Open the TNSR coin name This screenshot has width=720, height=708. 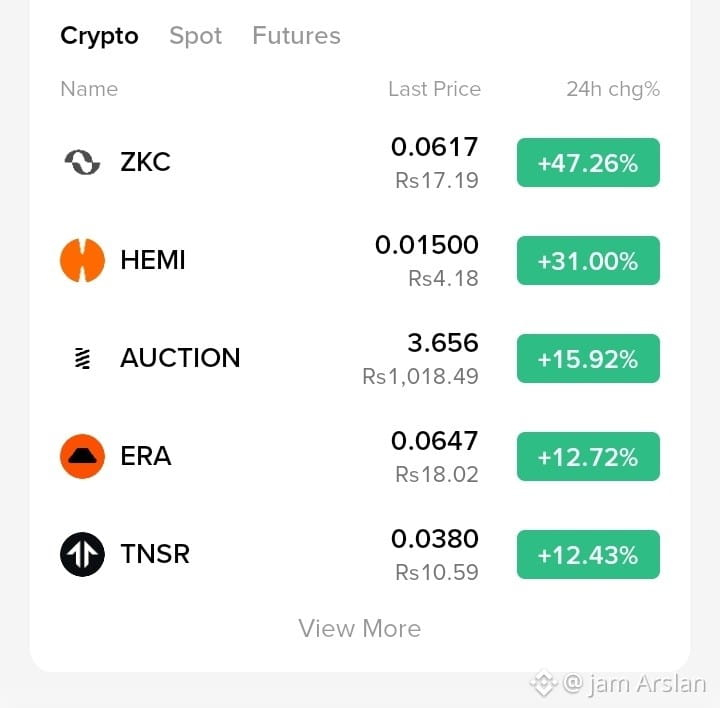155,554
